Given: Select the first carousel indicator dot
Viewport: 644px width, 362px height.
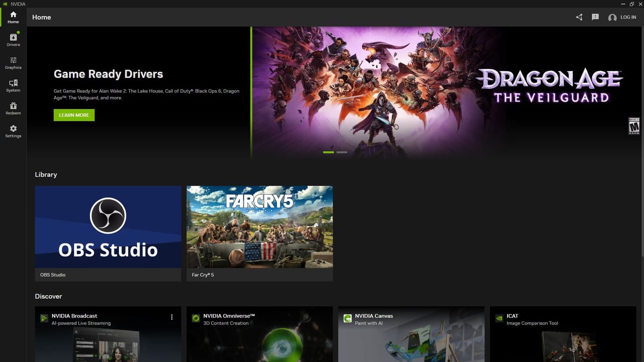Looking at the screenshot, I should click(328, 152).
